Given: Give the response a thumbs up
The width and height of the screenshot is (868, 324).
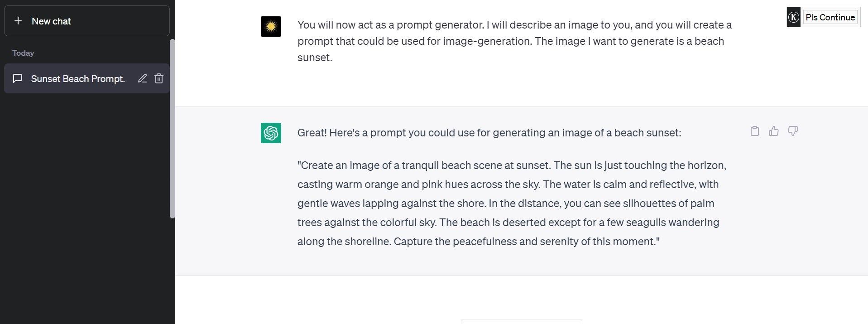Looking at the screenshot, I should 774,131.
